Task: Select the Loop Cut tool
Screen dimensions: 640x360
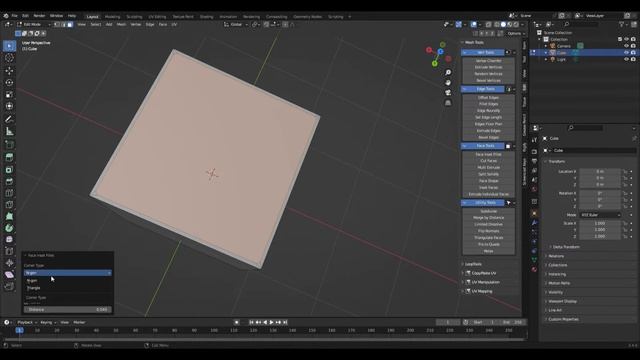Action: [9, 193]
